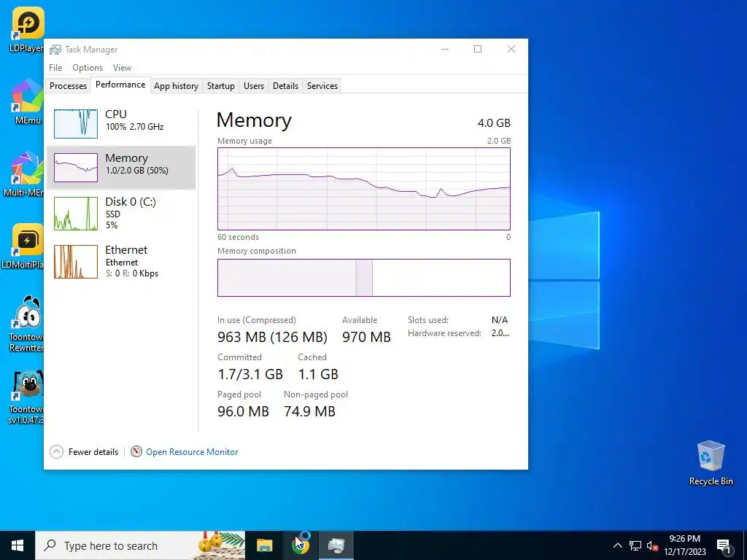Image resolution: width=747 pixels, height=560 pixels.
Task: Switch to the Details tab
Action: coord(285,86)
